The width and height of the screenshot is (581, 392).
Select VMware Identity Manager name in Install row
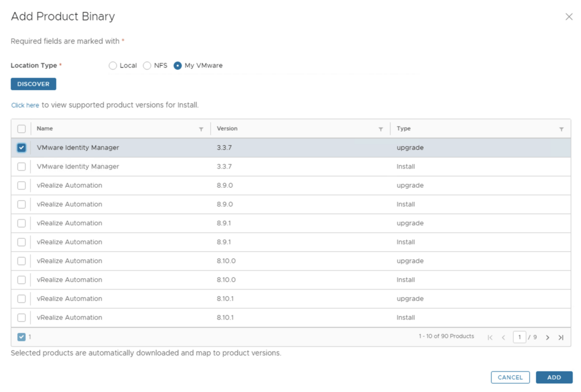click(78, 166)
